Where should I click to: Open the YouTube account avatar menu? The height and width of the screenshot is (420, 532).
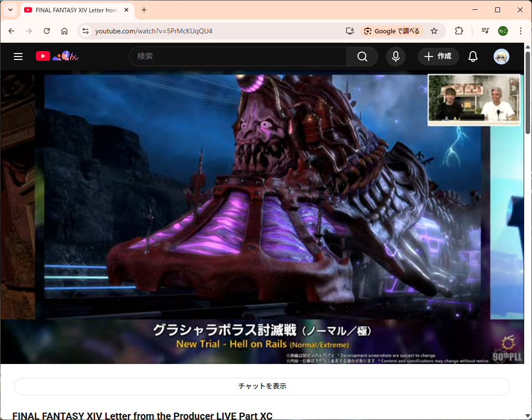[x=501, y=56]
